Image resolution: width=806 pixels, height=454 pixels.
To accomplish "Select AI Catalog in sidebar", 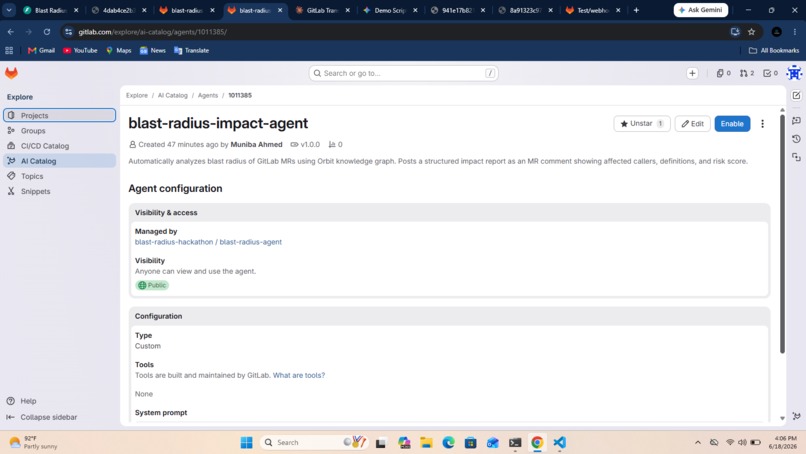I will (x=60, y=161).
